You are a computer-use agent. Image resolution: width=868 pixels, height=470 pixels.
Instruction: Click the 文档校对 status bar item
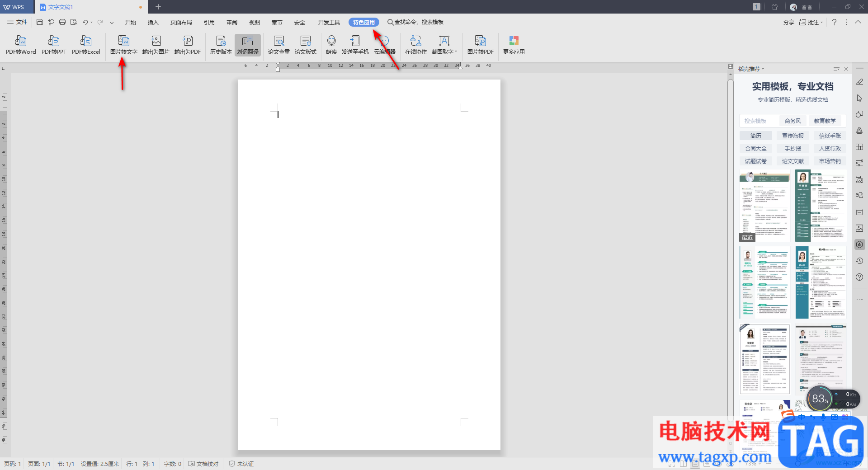point(203,464)
